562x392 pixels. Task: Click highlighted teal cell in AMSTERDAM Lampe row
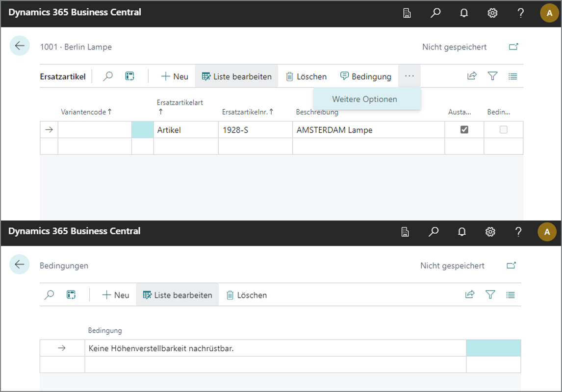pos(143,129)
